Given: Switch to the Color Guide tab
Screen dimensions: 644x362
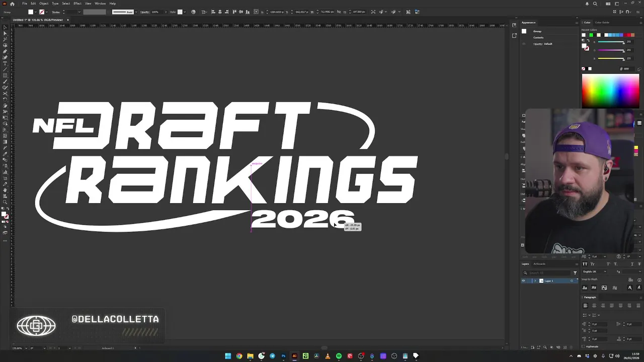Looking at the screenshot, I should click(x=602, y=23).
